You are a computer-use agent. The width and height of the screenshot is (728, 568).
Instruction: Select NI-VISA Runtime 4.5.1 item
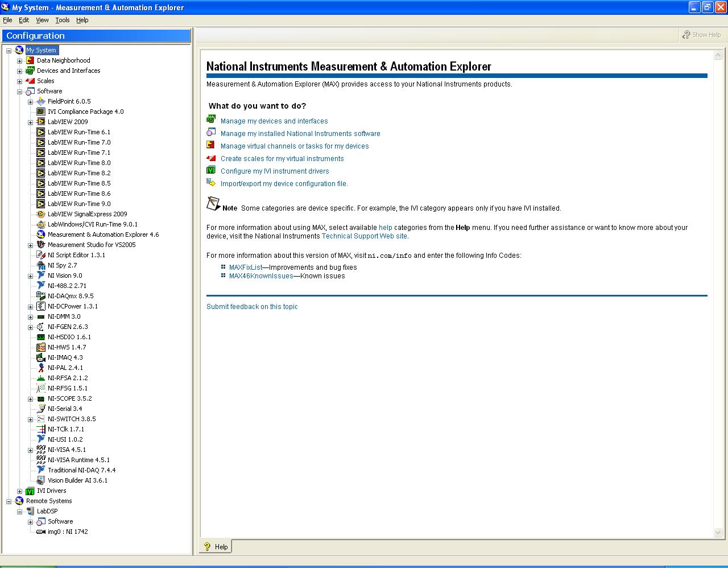79,460
